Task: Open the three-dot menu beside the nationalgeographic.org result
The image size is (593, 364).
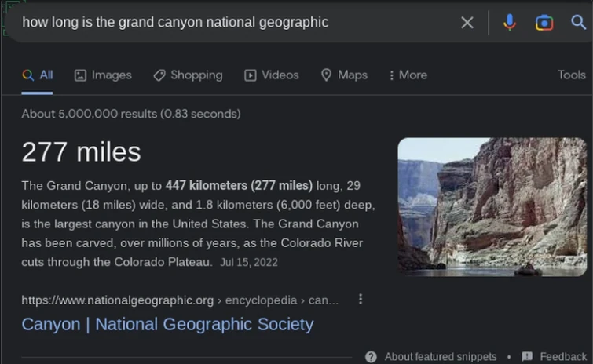Action: tap(361, 299)
